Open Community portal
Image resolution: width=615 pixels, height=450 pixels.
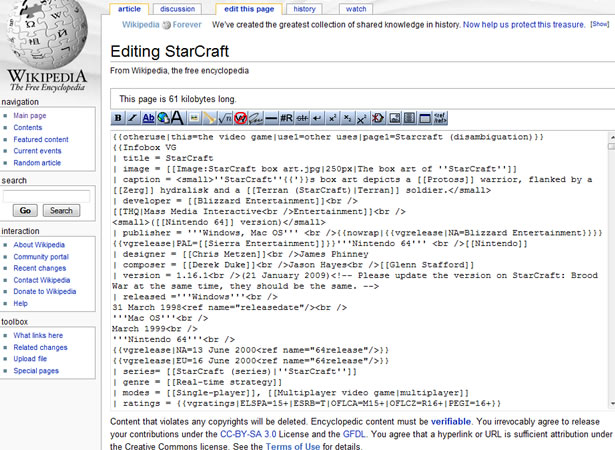(x=41, y=257)
